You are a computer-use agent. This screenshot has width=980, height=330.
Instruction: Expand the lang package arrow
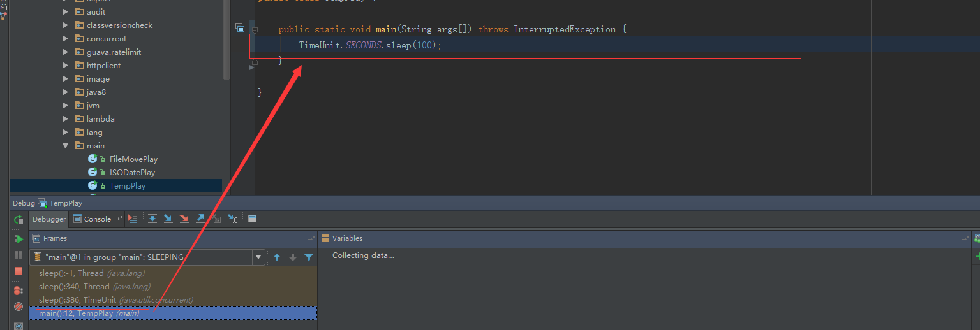(x=66, y=133)
